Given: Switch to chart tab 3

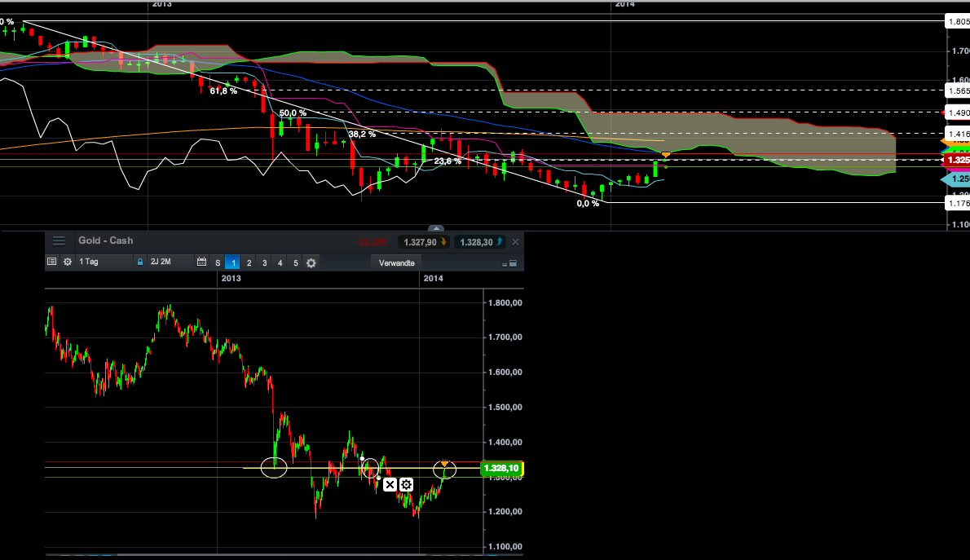Looking at the screenshot, I should pyautogui.click(x=264, y=262).
